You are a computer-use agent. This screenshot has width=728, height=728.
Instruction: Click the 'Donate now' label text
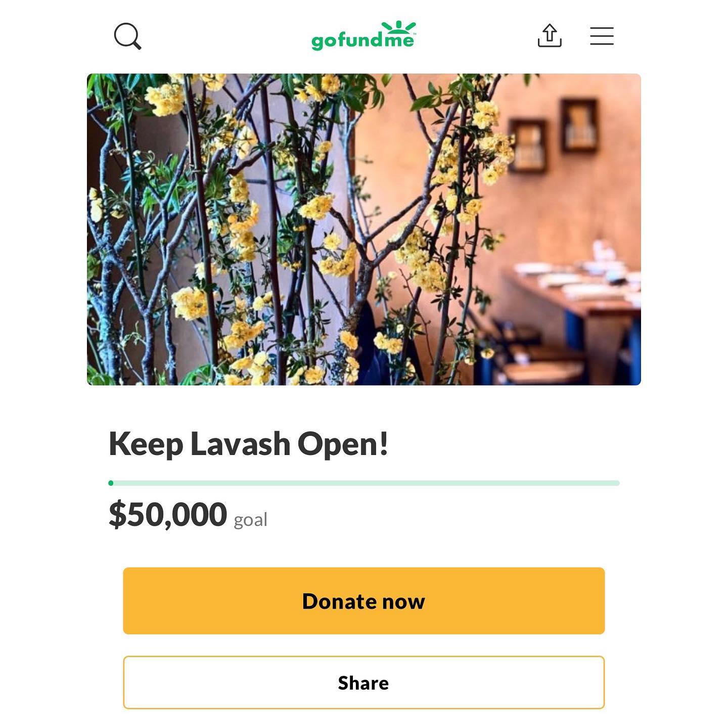(363, 601)
